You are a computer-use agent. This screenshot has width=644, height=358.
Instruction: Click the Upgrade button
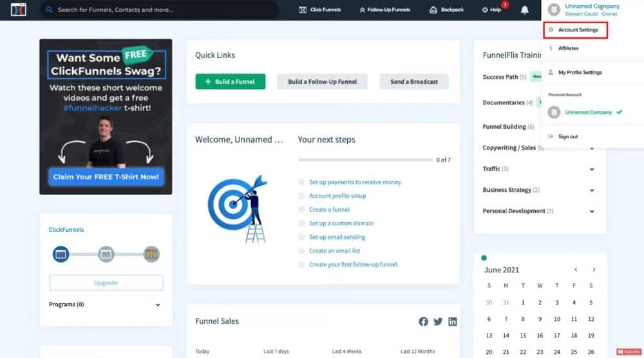point(106,283)
